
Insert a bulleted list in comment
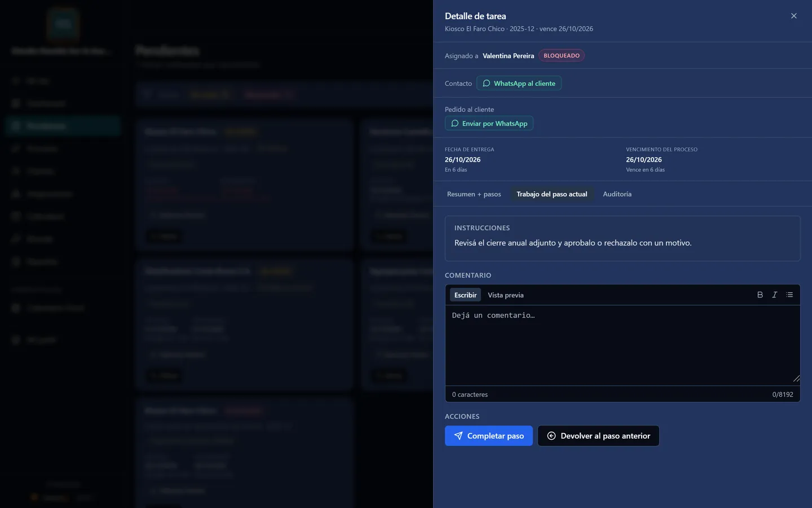tap(789, 295)
